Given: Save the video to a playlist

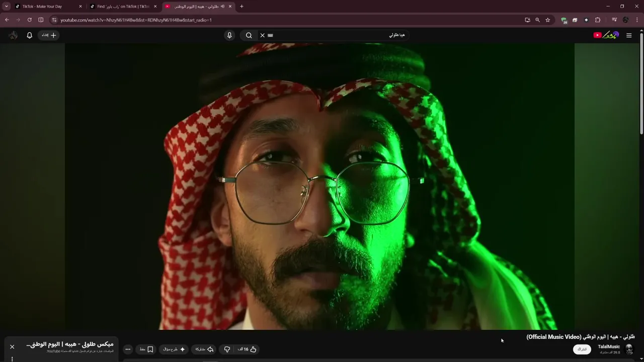Looking at the screenshot, I should pyautogui.click(x=146, y=349).
